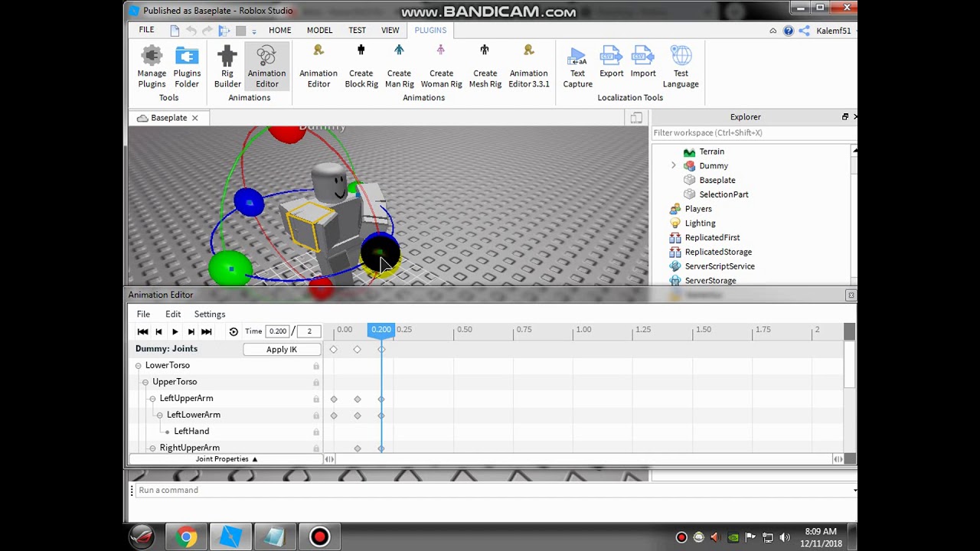The image size is (980, 551).
Task: Toggle lock on LowerTorso joint
Action: click(315, 366)
